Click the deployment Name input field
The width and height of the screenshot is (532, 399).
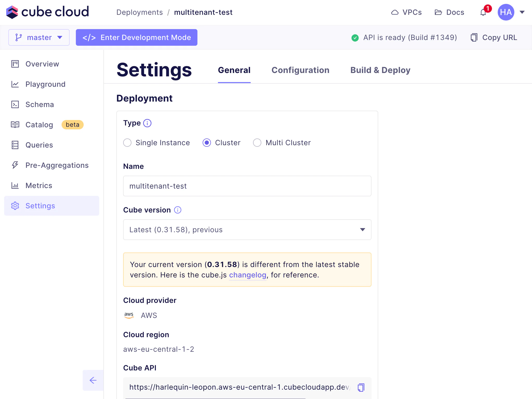247,186
